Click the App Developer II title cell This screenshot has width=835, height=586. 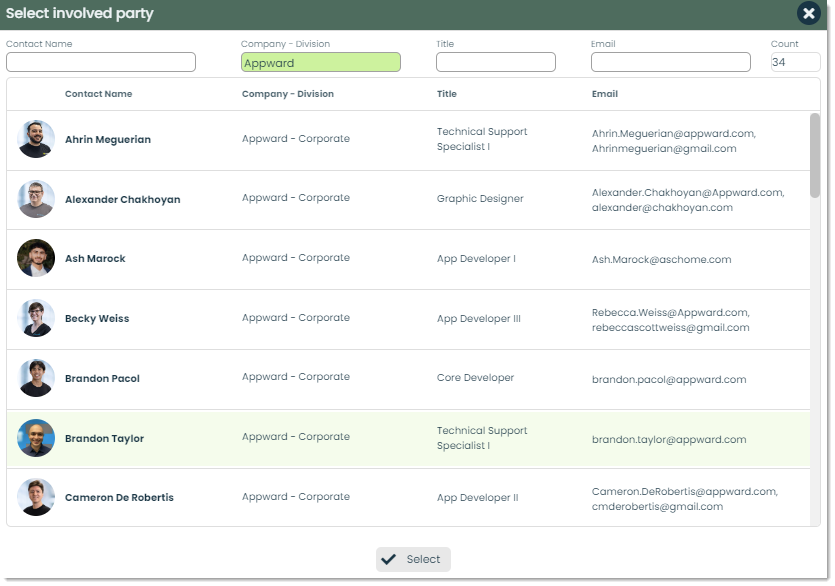477,498
